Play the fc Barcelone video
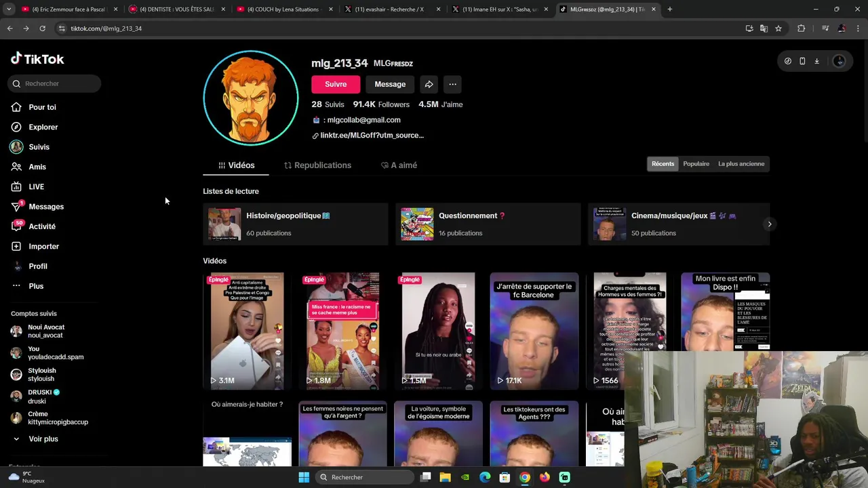This screenshot has width=868, height=488. [x=534, y=331]
